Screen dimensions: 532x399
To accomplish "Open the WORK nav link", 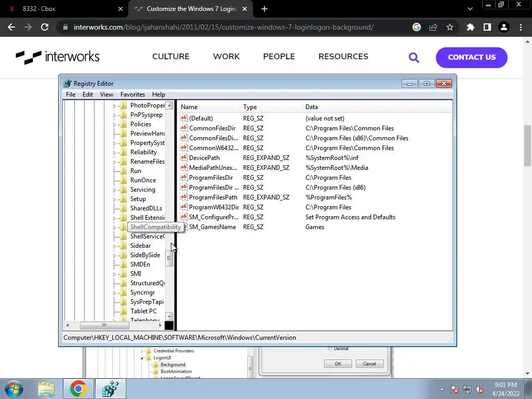I will pyautogui.click(x=227, y=56).
